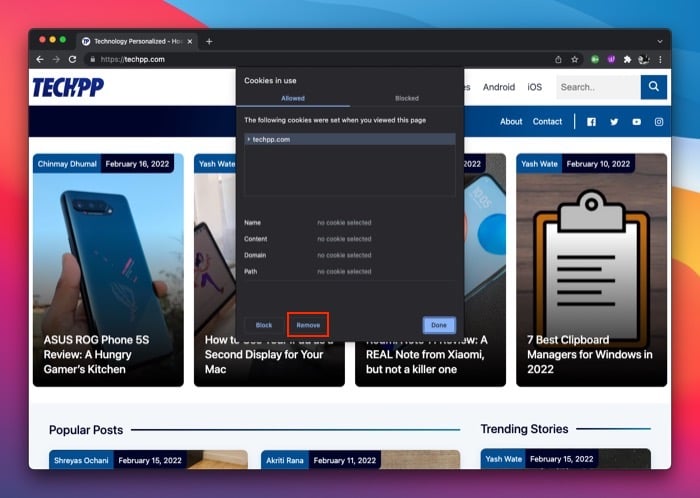Visit TechPP's Facebook page
This screenshot has width=700, height=498.
pyautogui.click(x=591, y=122)
